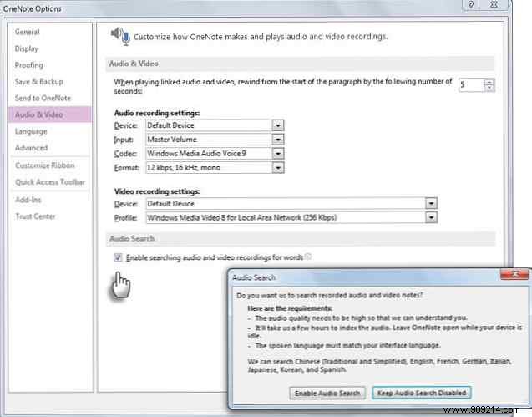The width and height of the screenshot is (532, 417).
Task: Select Send to OneNote category
Action: [43, 98]
